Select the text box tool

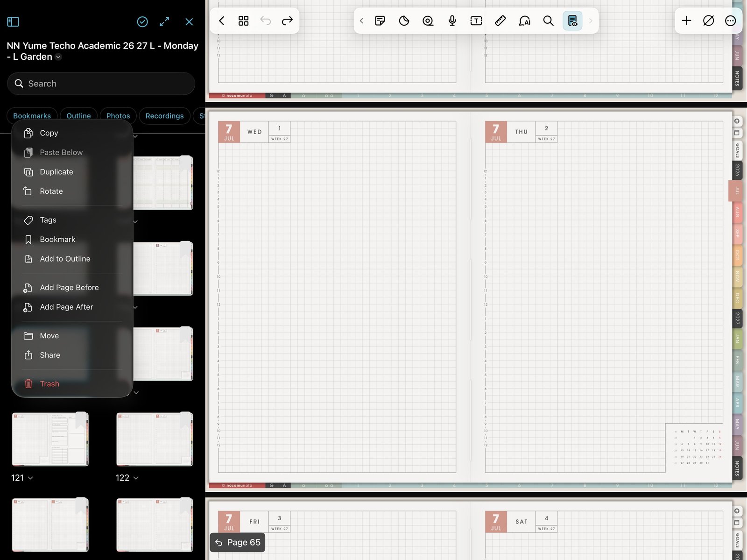click(x=476, y=21)
